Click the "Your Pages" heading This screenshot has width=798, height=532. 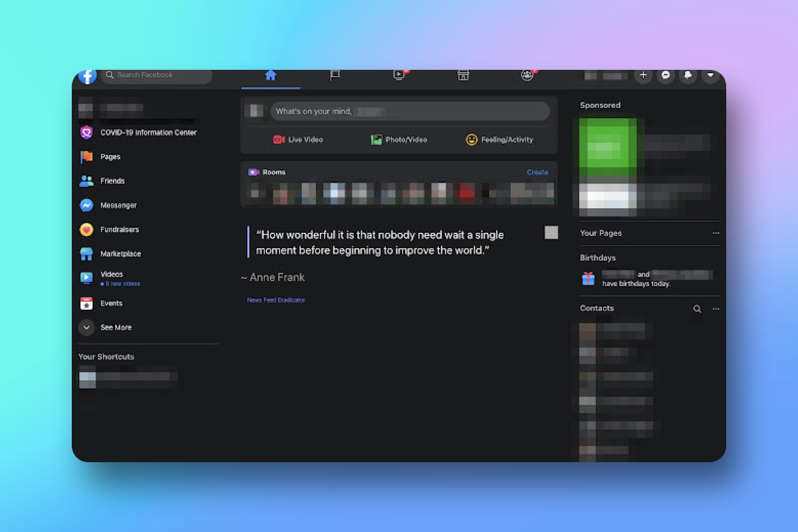point(600,233)
